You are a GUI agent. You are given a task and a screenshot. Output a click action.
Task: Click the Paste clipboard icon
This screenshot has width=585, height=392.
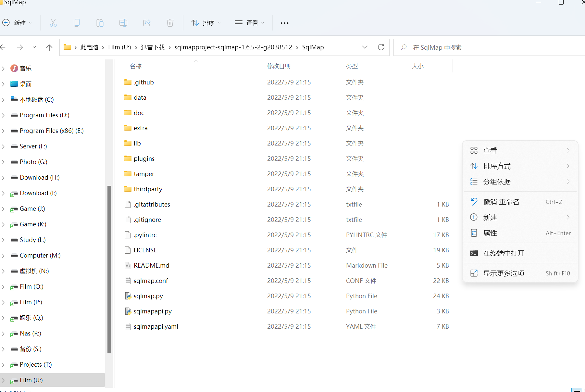tap(100, 23)
